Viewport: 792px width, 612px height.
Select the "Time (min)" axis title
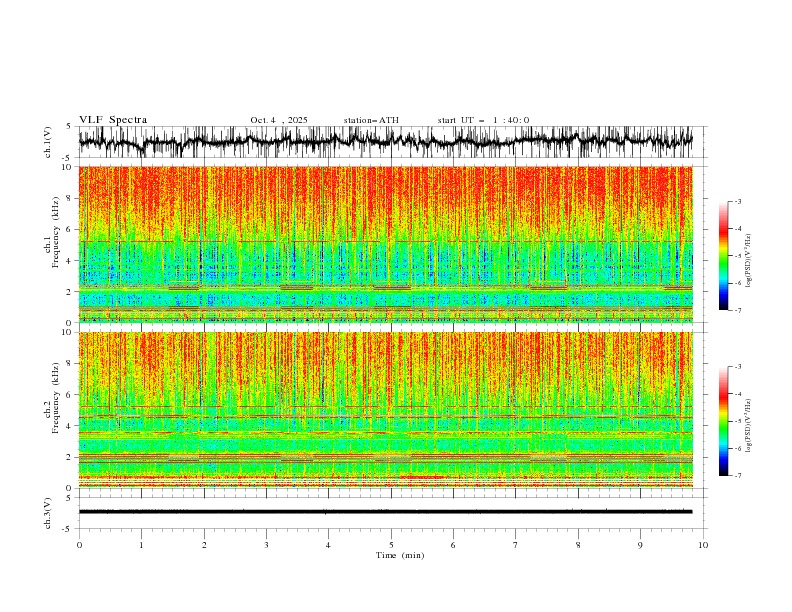pyautogui.click(x=400, y=555)
